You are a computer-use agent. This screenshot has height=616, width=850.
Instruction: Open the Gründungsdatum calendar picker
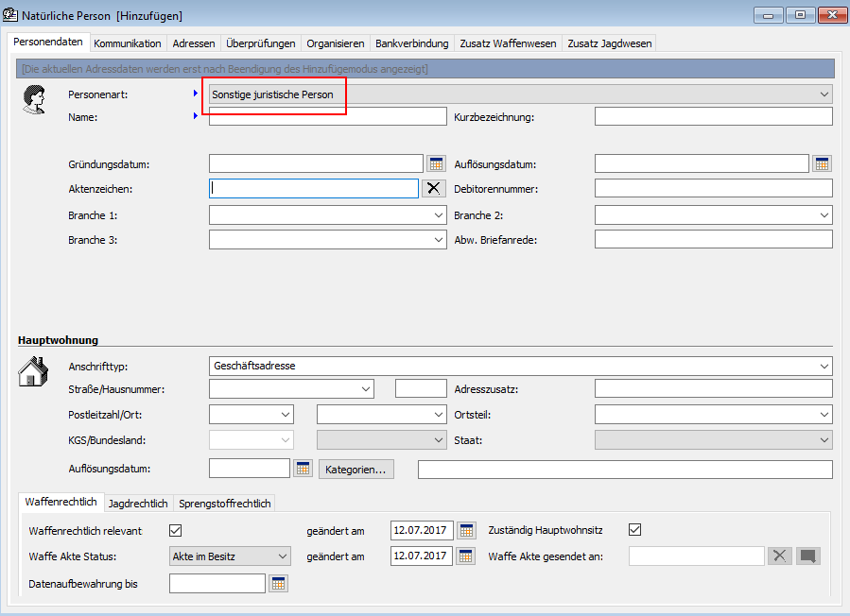click(x=436, y=163)
